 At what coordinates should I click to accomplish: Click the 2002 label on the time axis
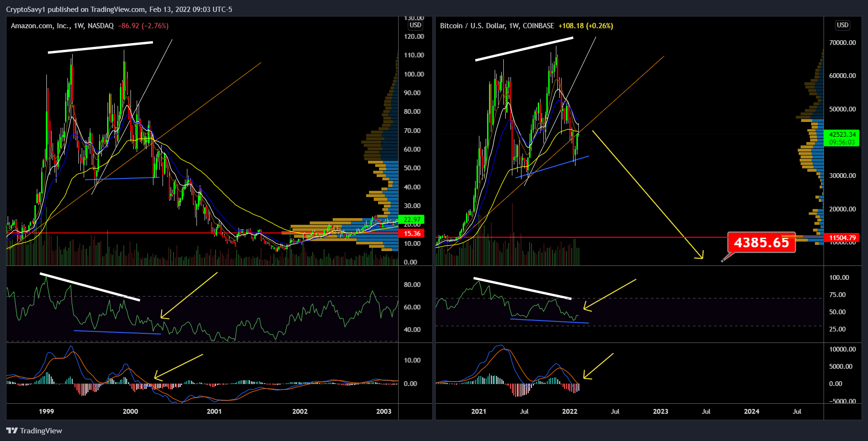coord(300,411)
